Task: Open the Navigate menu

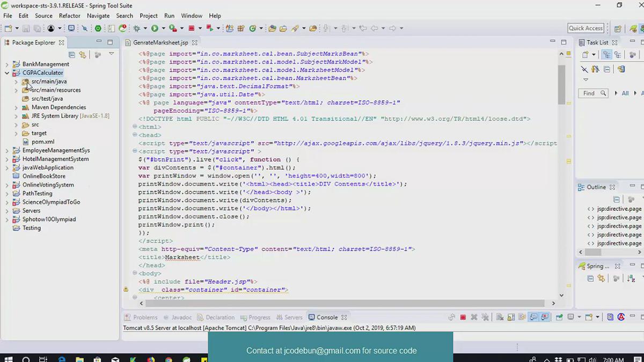Action: point(98,16)
